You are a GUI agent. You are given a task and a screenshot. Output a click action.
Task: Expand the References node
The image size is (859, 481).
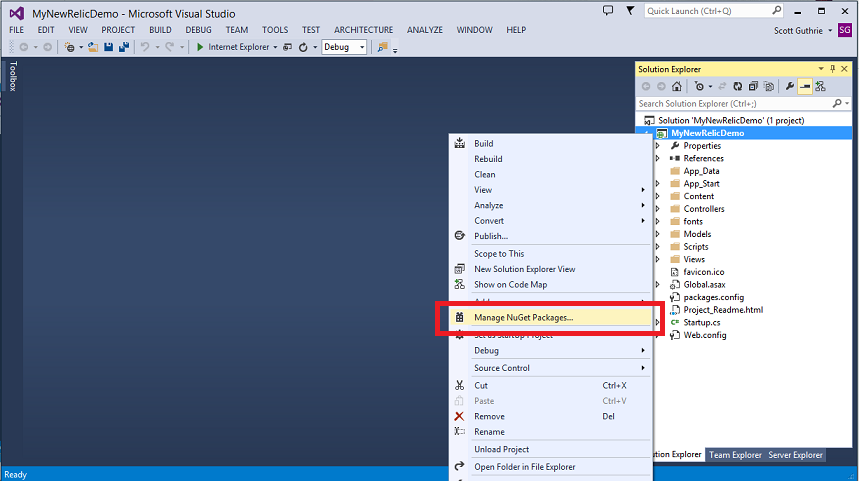click(x=658, y=158)
